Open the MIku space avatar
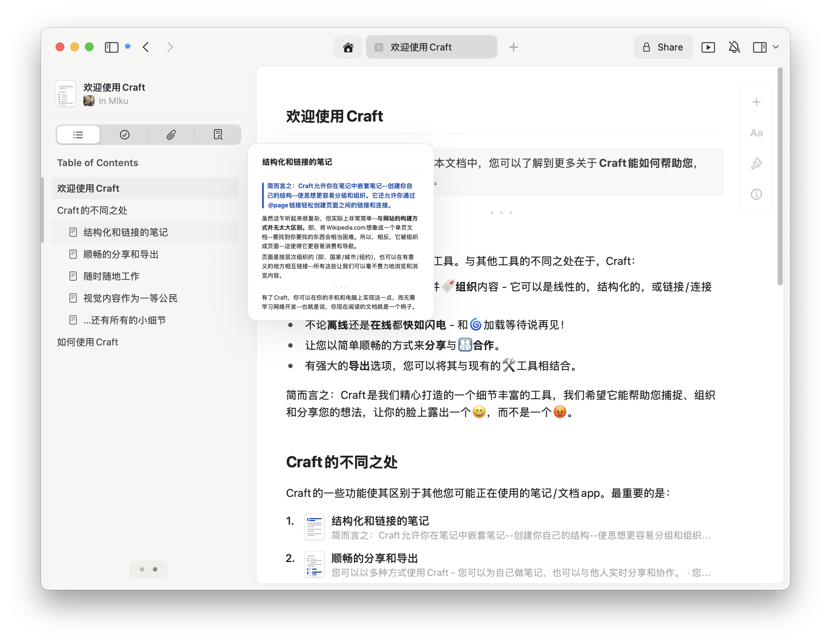The width and height of the screenshot is (831, 644). click(x=89, y=101)
